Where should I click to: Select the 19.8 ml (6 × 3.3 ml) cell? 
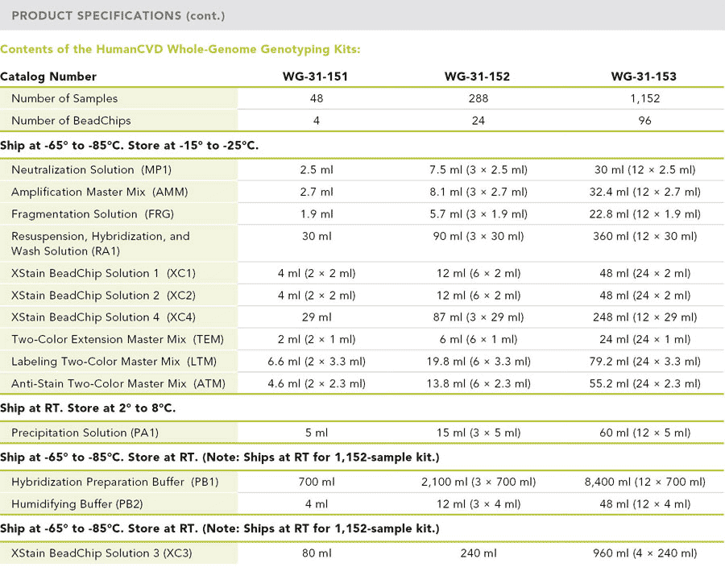pos(478,362)
